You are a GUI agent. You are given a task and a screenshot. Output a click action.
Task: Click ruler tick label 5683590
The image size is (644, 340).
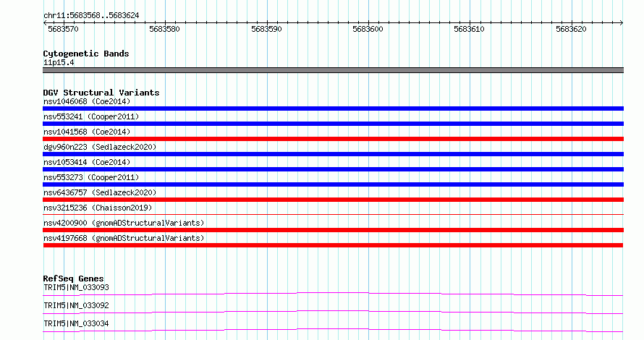click(x=266, y=29)
